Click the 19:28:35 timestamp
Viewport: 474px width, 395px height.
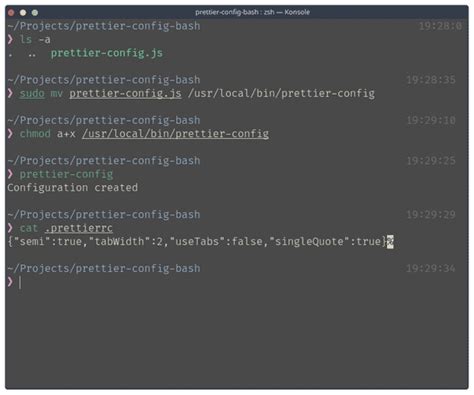(431, 80)
